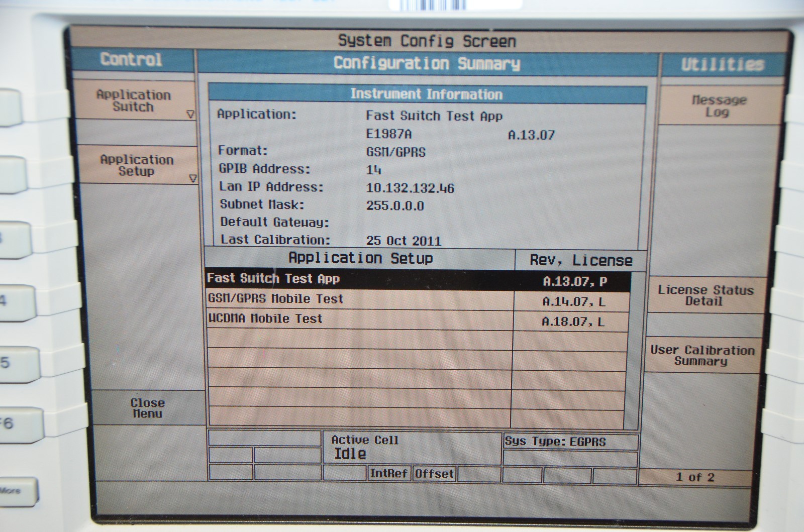Expand the Application Setup dropdown arrow

[x=192, y=178]
